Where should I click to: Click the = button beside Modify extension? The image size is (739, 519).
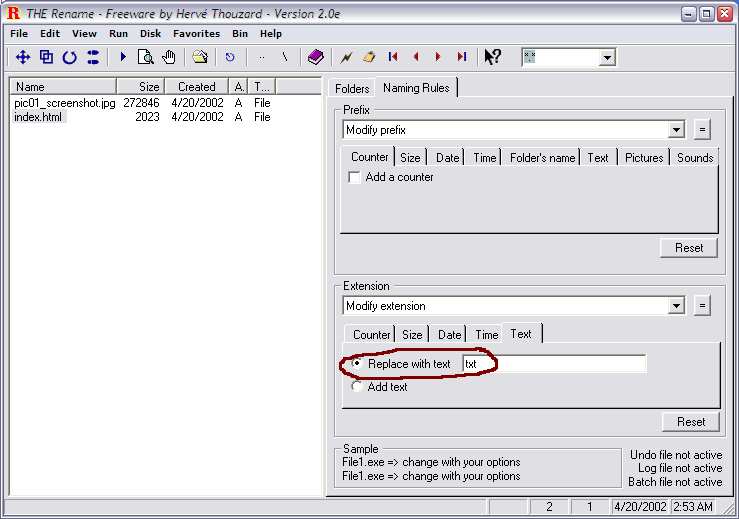pyautogui.click(x=702, y=306)
